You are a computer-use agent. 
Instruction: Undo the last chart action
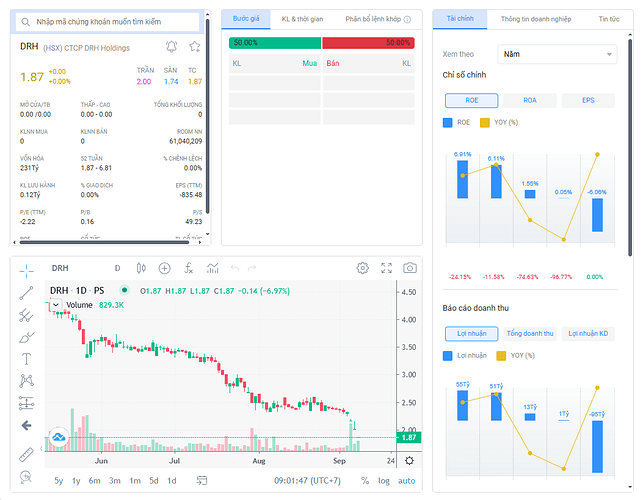click(x=235, y=268)
